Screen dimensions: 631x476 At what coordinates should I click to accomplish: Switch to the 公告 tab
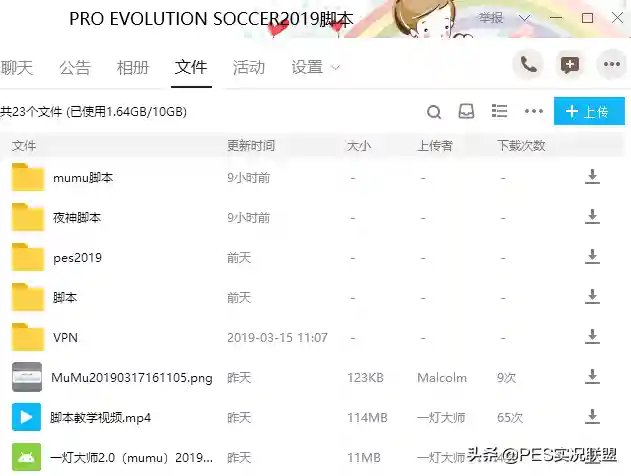[x=75, y=67]
